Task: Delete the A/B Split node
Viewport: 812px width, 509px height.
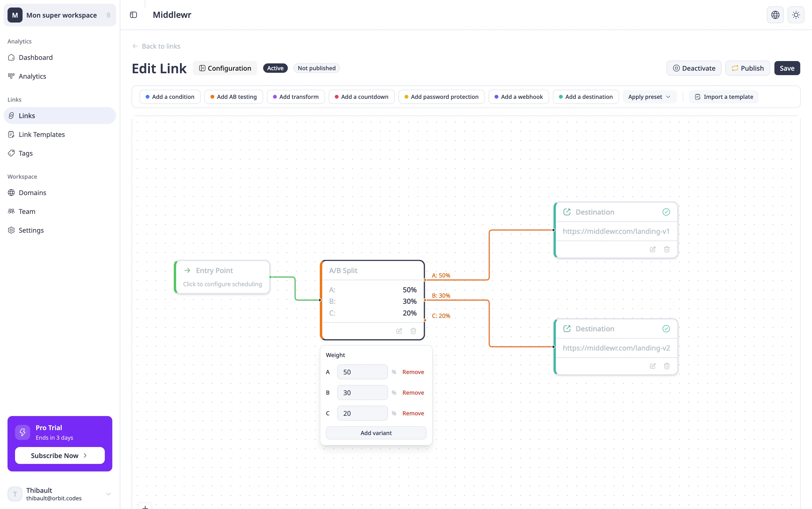Action: pyautogui.click(x=413, y=331)
